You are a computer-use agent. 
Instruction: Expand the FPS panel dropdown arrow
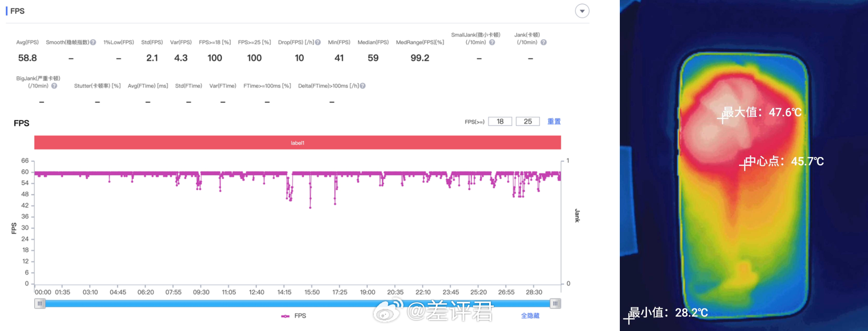pyautogui.click(x=582, y=11)
